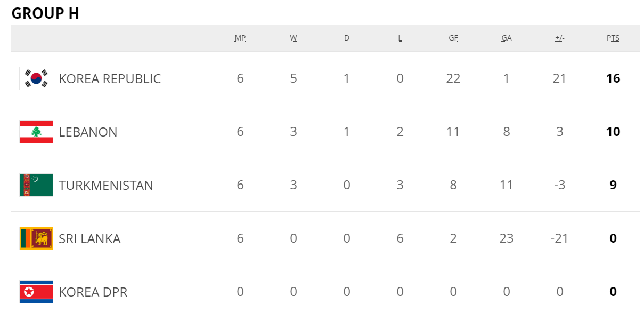Click the GROUP H heading

click(x=45, y=13)
